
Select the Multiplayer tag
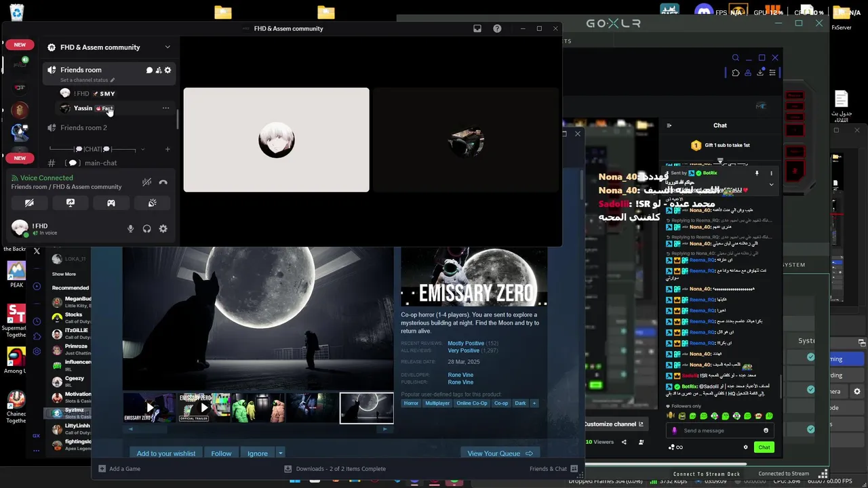[437, 403]
